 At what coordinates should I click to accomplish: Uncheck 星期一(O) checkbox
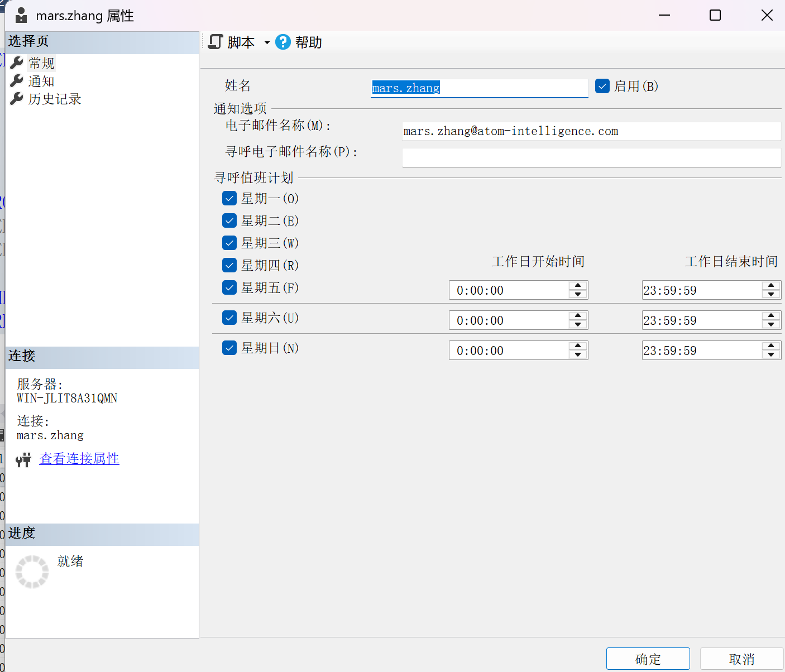pyautogui.click(x=229, y=198)
